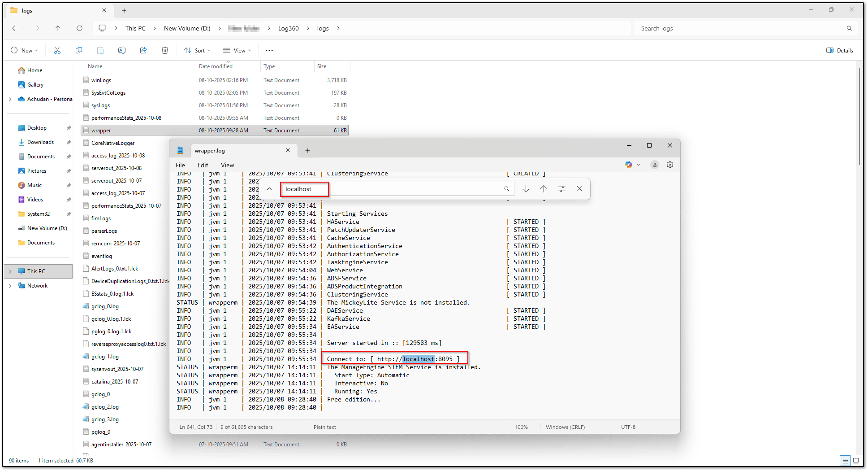Open Notepad's Edit menu
The height and width of the screenshot is (471, 868).
[x=203, y=165]
